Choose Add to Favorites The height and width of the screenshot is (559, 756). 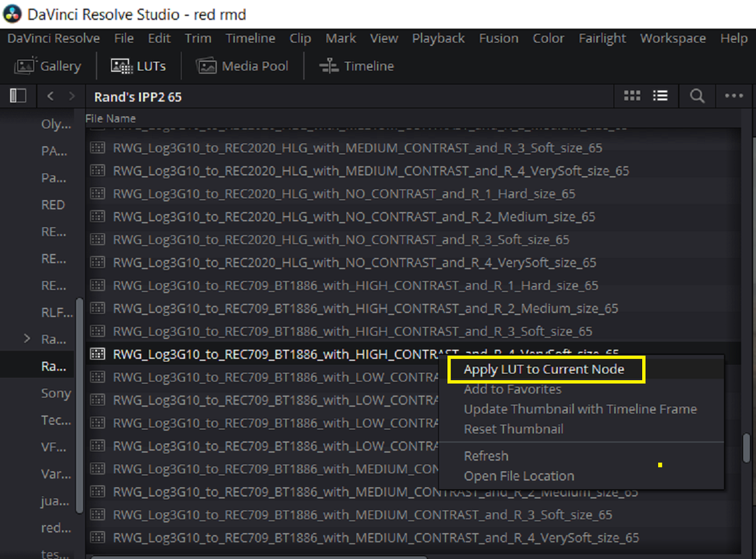[x=513, y=389]
